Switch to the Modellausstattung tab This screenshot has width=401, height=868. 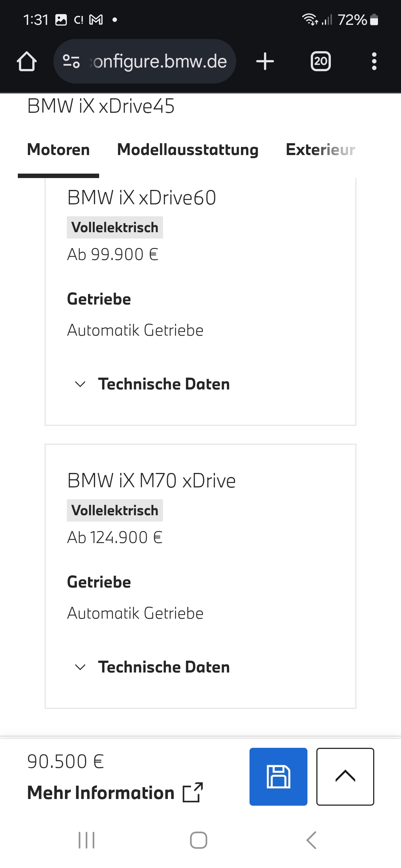tap(188, 149)
